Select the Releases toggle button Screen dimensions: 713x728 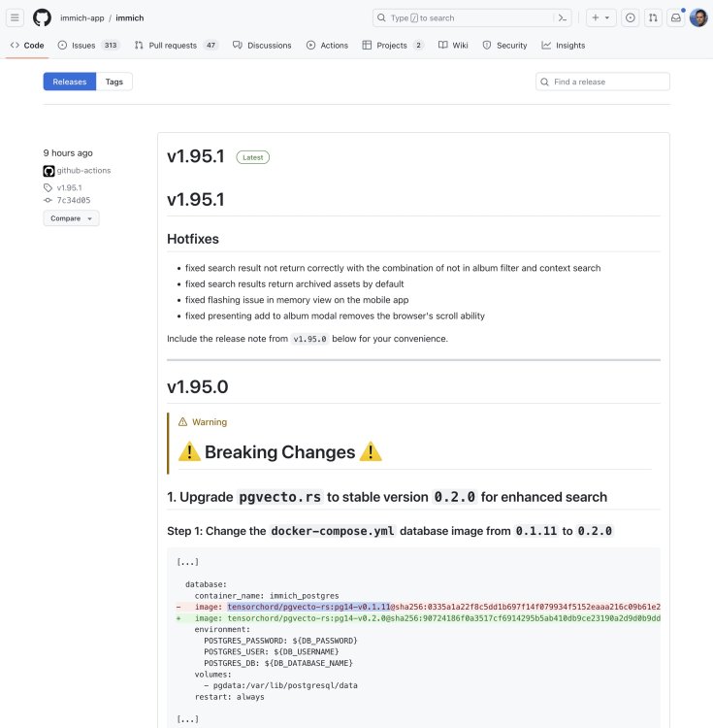70,82
